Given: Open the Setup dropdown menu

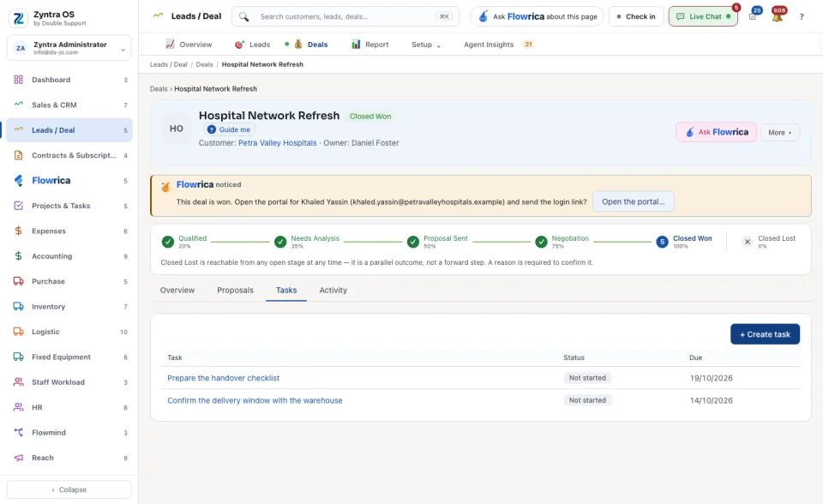Looking at the screenshot, I should 426,45.
